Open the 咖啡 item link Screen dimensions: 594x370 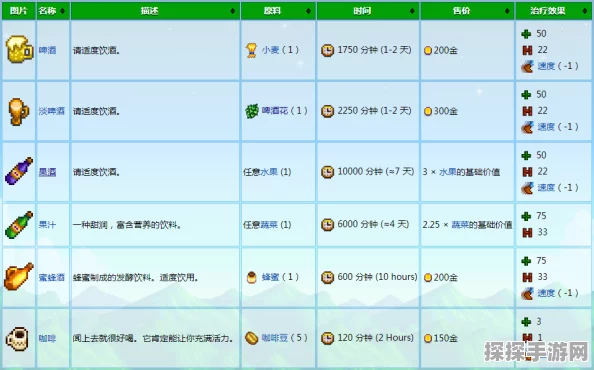click(47, 339)
